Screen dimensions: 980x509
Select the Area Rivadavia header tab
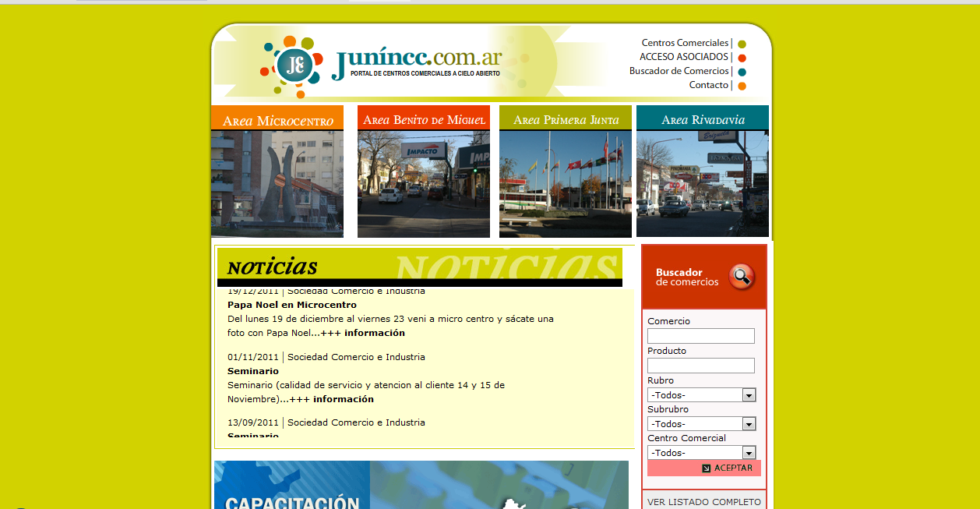pos(703,118)
